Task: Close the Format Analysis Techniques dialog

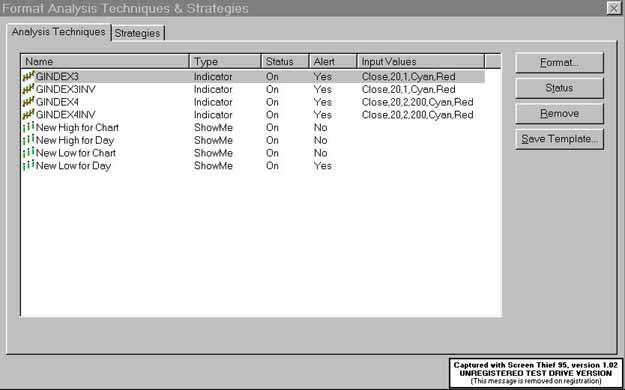Action: pos(614,8)
